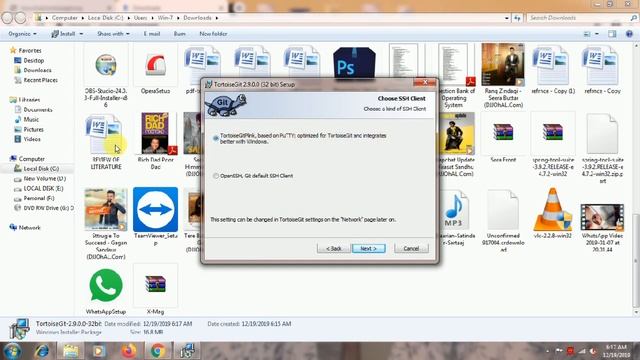Go Back in the TortoiseGit Setup dialog

pos(333,248)
